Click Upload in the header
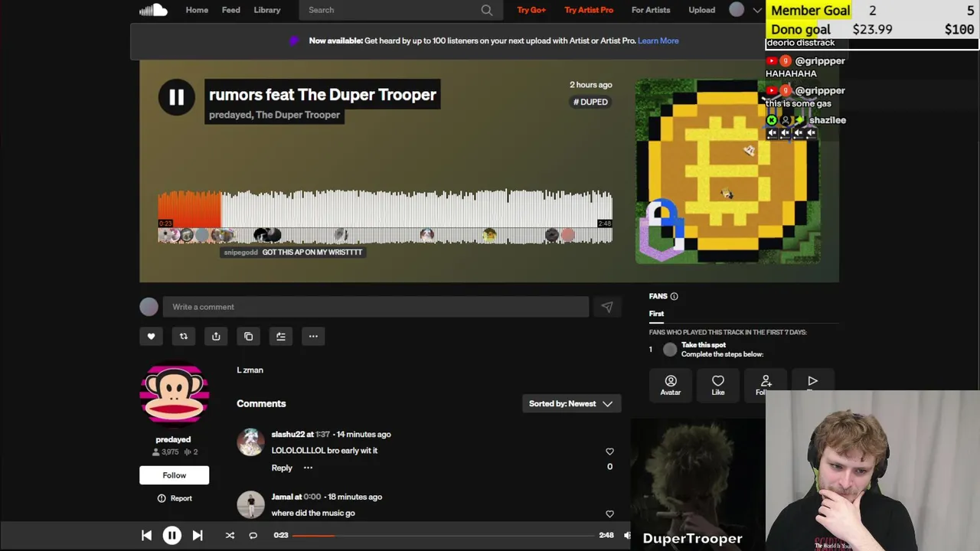The height and width of the screenshot is (551, 980). (x=701, y=10)
